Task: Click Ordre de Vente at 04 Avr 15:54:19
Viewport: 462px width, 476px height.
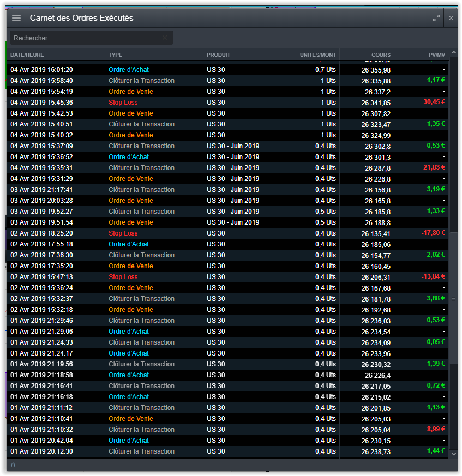Action: (130, 92)
